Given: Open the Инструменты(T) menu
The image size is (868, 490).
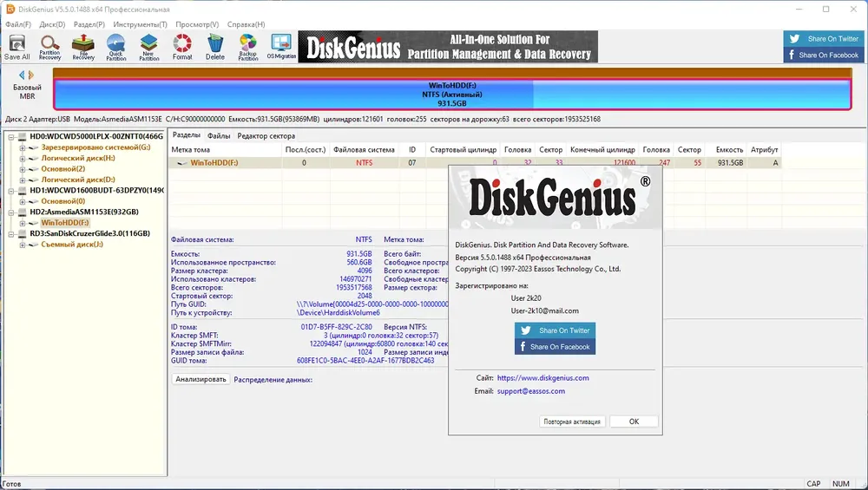Looking at the screenshot, I should coord(140,24).
